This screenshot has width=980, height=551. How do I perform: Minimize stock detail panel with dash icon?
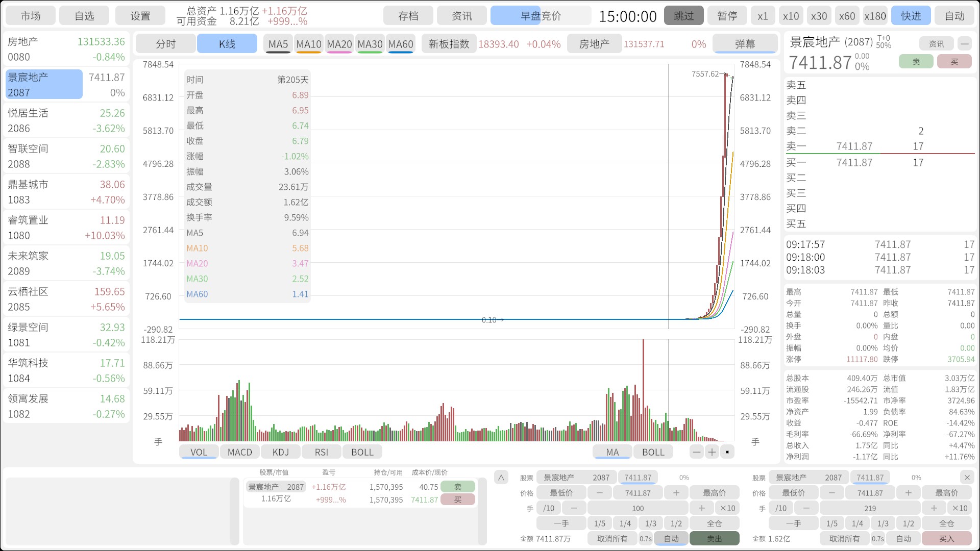964,44
